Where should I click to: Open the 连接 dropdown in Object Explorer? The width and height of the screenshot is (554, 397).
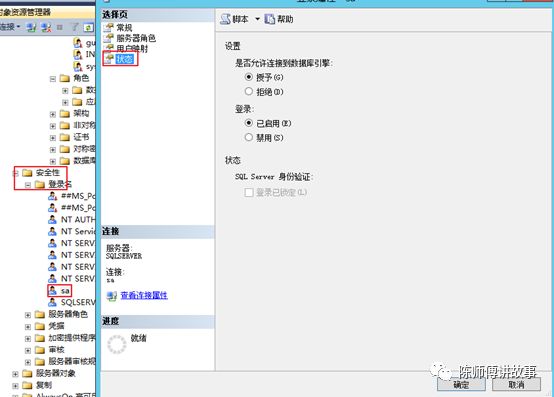(x=10, y=26)
